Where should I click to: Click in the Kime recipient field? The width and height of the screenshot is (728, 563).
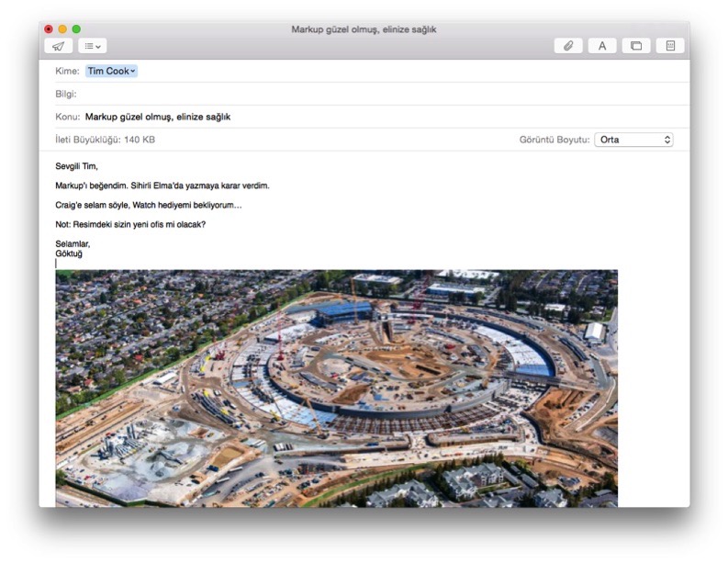(x=367, y=72)
